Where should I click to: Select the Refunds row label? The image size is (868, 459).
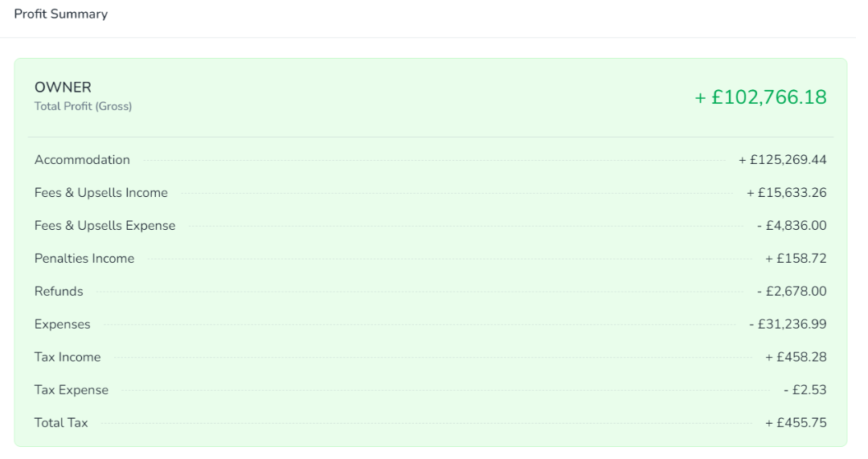tap(59, 292)
